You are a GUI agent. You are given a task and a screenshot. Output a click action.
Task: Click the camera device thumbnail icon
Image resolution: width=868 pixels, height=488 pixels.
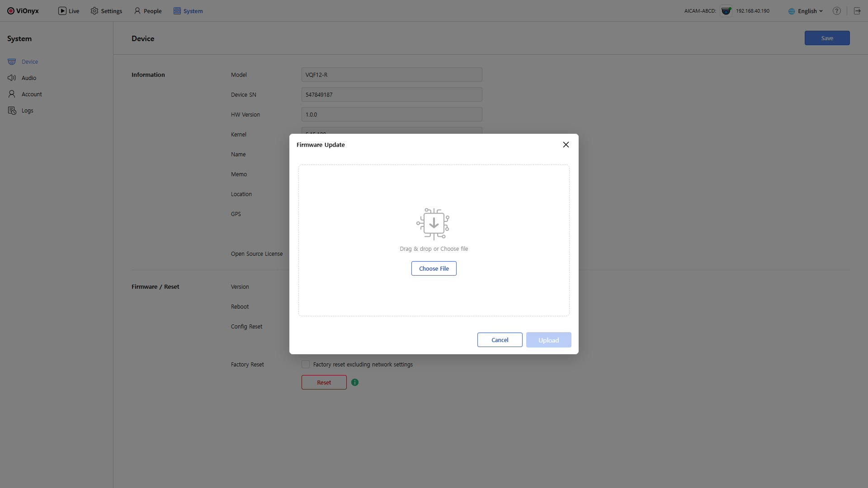click(726, 11)
